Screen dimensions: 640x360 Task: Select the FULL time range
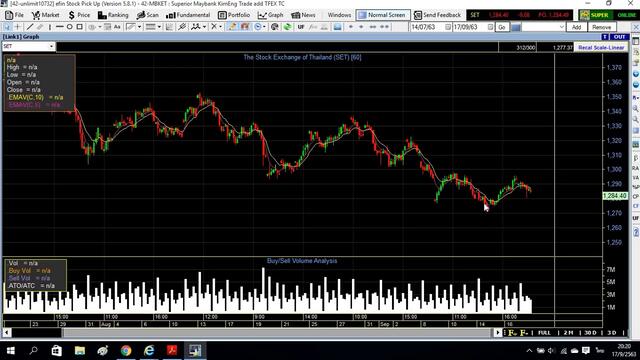(544, 333)
